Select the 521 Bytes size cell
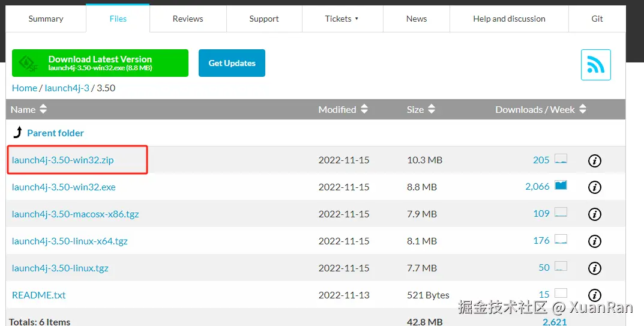The image size is (644, 326). [428, 295]
